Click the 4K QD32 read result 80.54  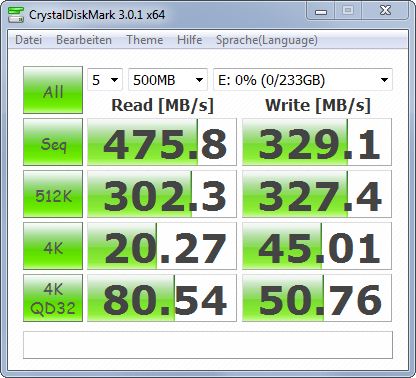click(x=162, y=298)
